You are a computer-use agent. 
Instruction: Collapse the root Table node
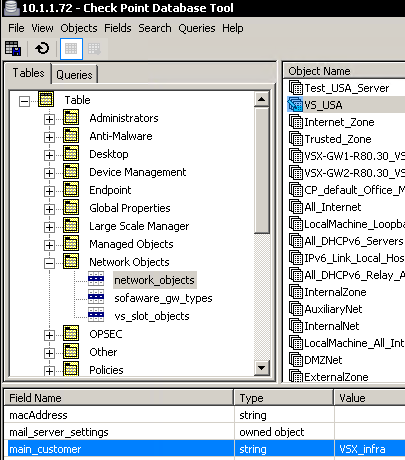pos(24,101)
